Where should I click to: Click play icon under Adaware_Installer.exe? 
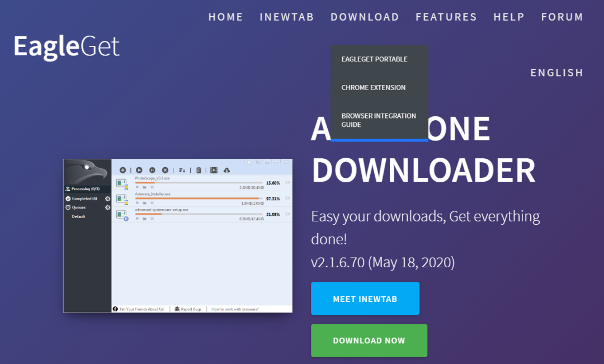click(x=138, y=203)
